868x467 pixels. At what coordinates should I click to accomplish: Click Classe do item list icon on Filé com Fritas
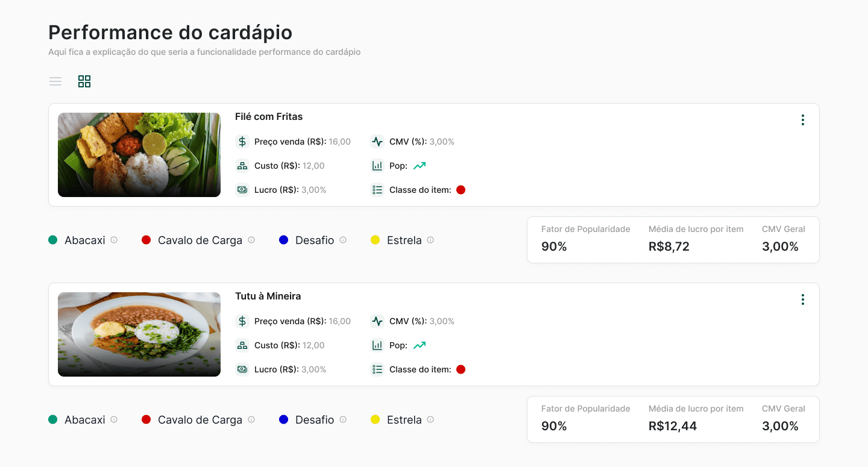pyautogui.click(x=377, y=190)
